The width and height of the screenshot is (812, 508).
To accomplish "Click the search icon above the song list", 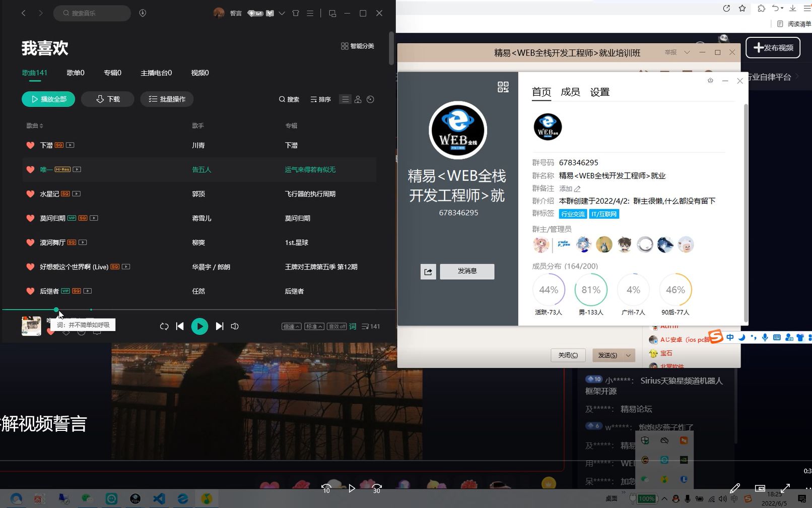I will 288,99.
